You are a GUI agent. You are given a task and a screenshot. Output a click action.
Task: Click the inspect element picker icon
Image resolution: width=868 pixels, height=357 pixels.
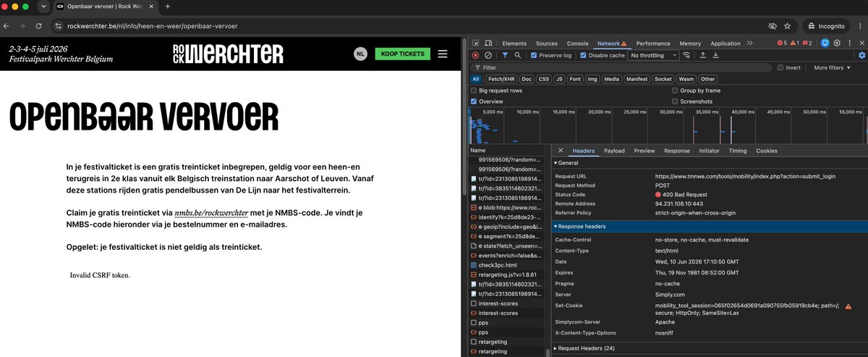475,43
